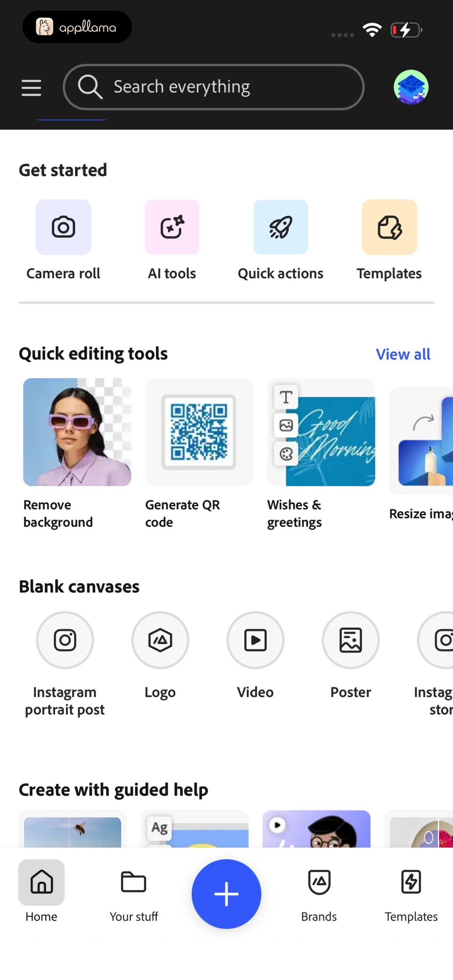Open the profile avatar
Viewport: 453px width, 980px height.
click(x=411, y=87)
